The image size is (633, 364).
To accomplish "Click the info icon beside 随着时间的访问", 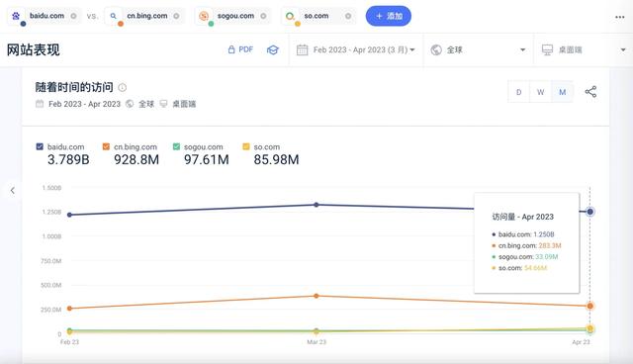I will [x=123, y=87].
